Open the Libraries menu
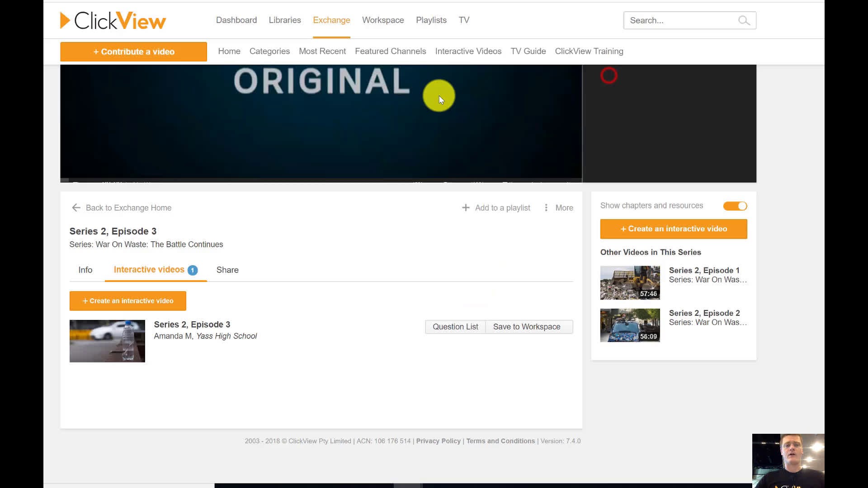 click(285, 20)
